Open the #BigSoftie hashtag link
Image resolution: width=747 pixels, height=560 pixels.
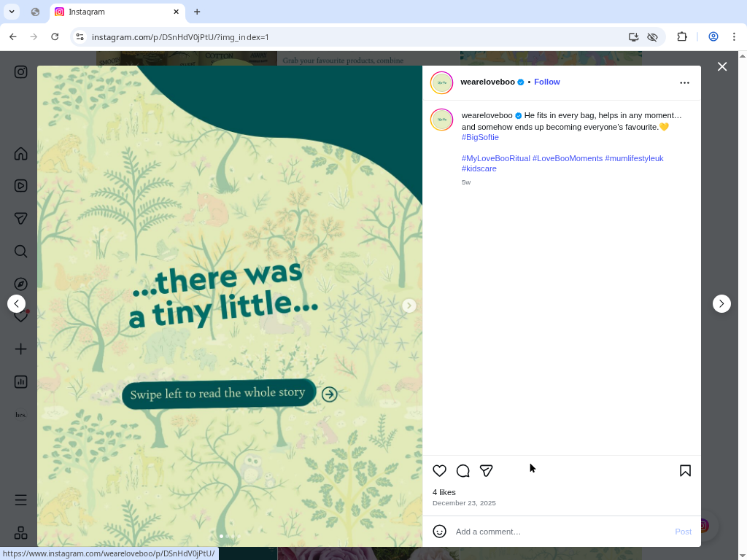point(480,137)
